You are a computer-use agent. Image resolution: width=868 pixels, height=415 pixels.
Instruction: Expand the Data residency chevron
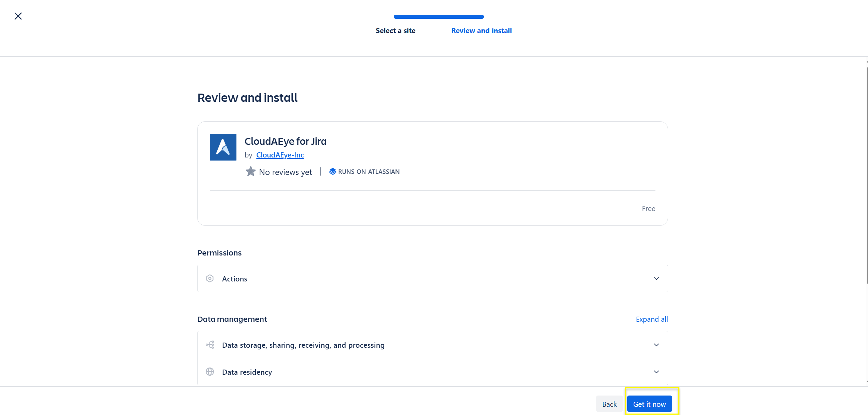(656, 372)
